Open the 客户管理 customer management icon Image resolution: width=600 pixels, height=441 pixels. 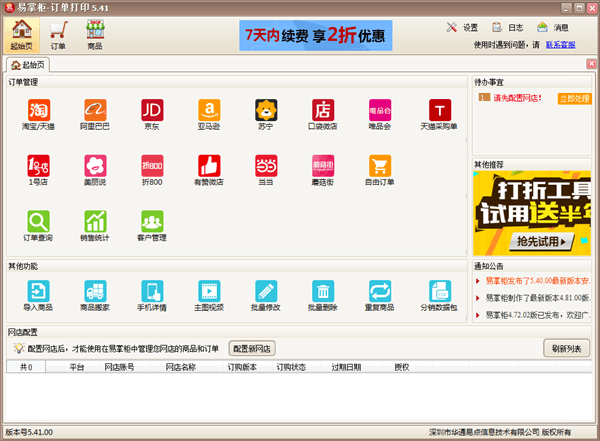(152, 222)
